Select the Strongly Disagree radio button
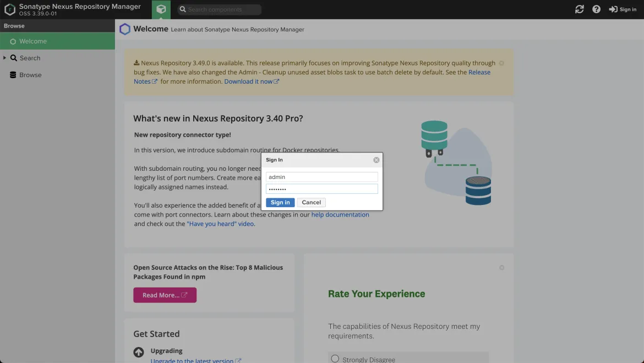This screenshot has height=363, width=644. coord(335,358)
